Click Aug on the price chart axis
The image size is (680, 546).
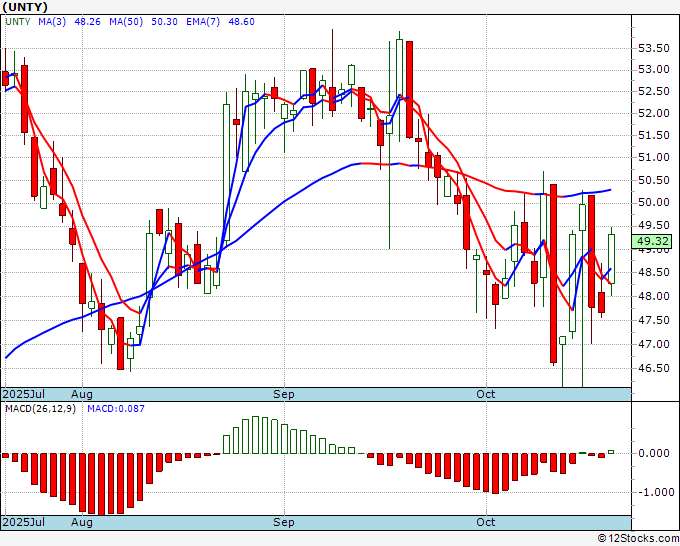click(82, 394)
